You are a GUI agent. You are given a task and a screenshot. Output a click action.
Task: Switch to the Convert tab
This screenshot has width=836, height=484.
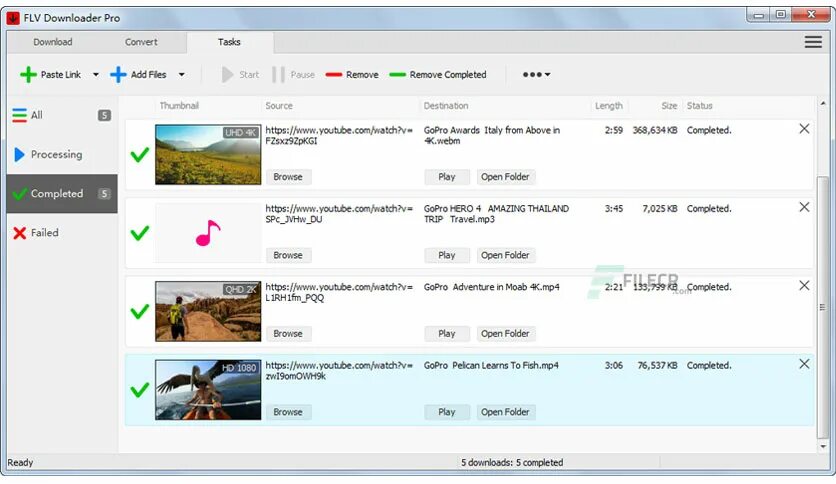pos(141,42)
